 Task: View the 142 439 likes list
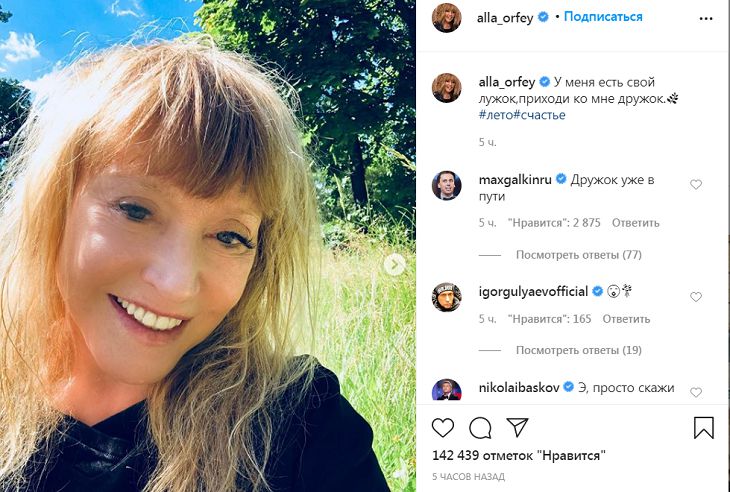[x=519, y=455]
